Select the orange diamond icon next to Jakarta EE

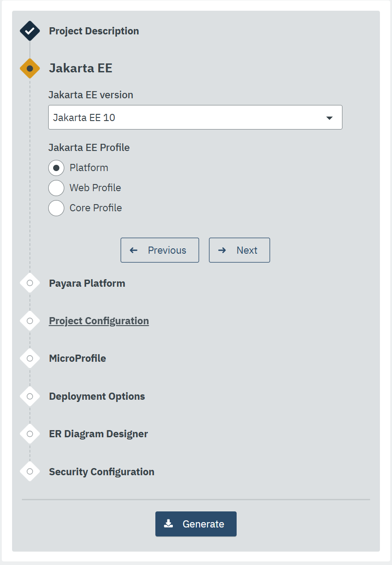point(29,68)
